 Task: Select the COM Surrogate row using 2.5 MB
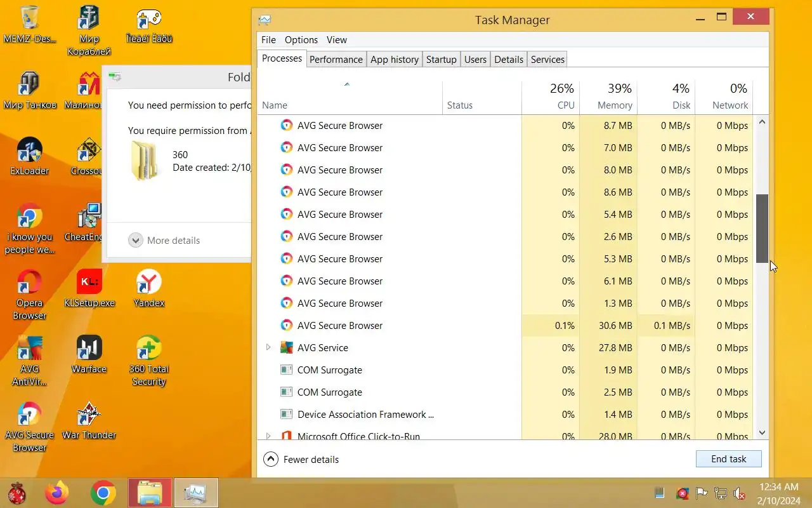point(506,392)
